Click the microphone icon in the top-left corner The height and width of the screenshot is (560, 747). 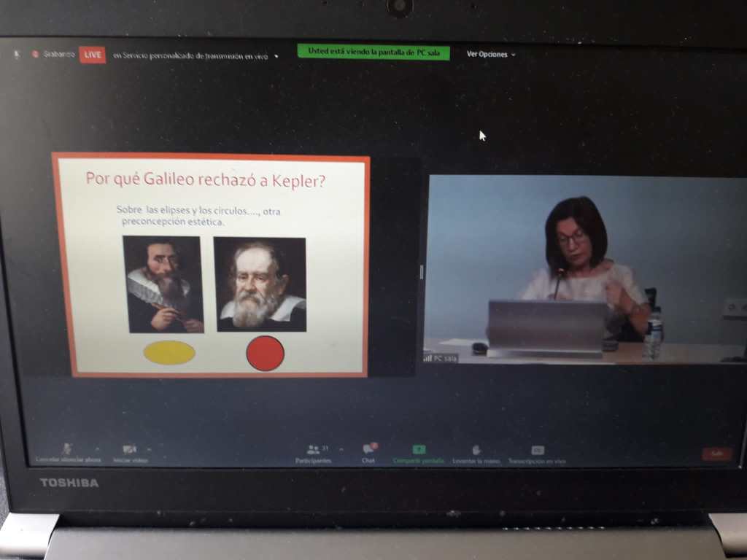(16, 55)
